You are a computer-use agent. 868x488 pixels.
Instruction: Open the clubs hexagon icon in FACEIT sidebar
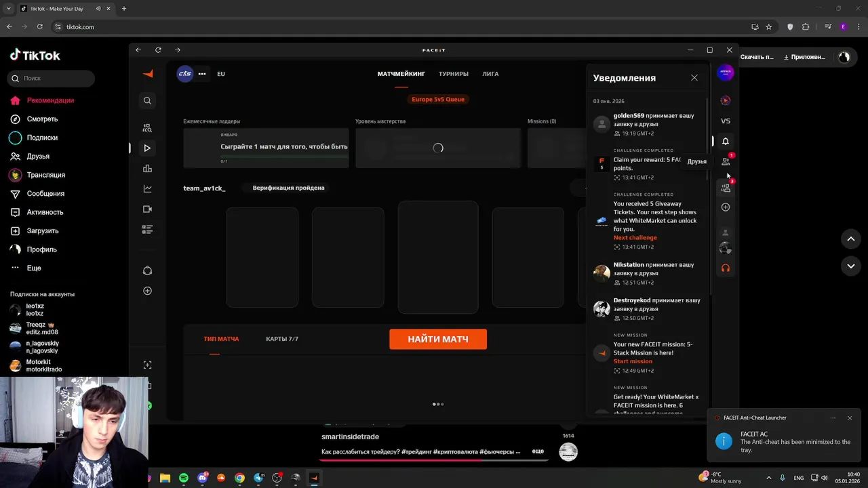(x=147, y=270)
